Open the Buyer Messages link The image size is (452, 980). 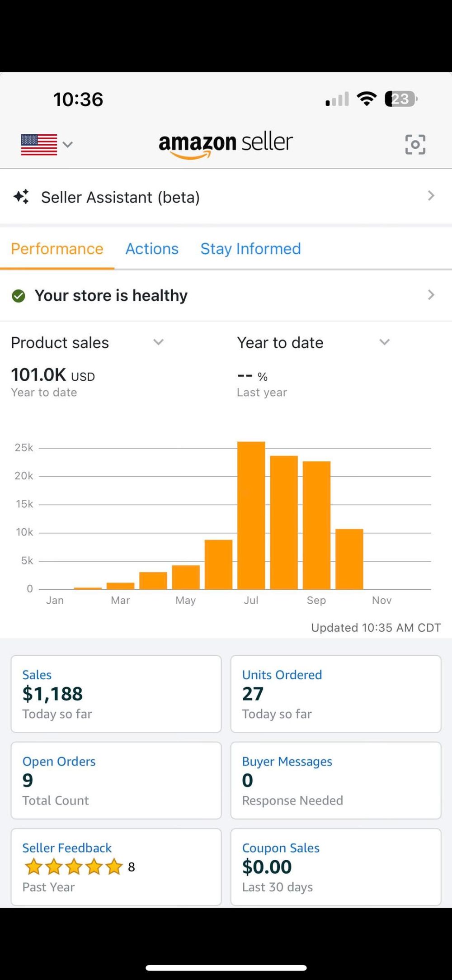(287, 762)
